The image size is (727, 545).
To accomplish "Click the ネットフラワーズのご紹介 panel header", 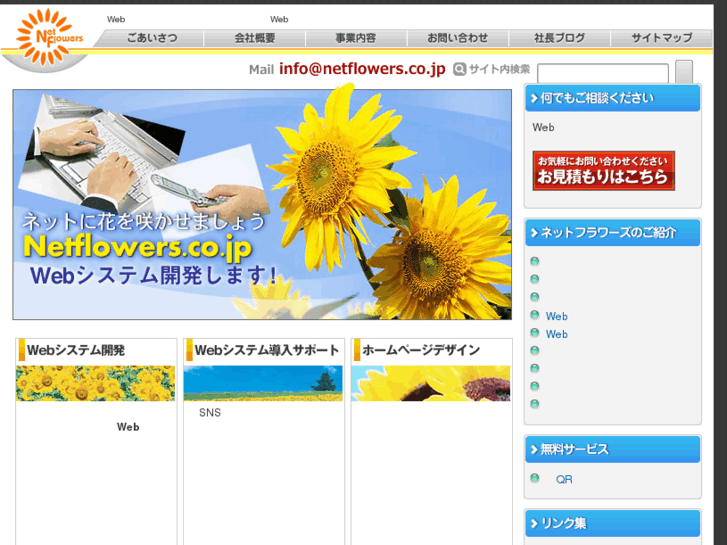I will click(612, 232).
